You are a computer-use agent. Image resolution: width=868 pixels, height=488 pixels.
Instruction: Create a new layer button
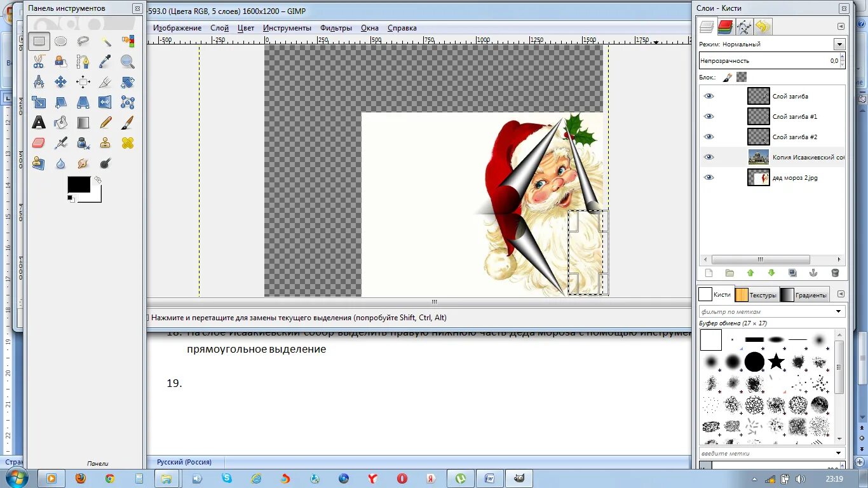pos(709,273)
